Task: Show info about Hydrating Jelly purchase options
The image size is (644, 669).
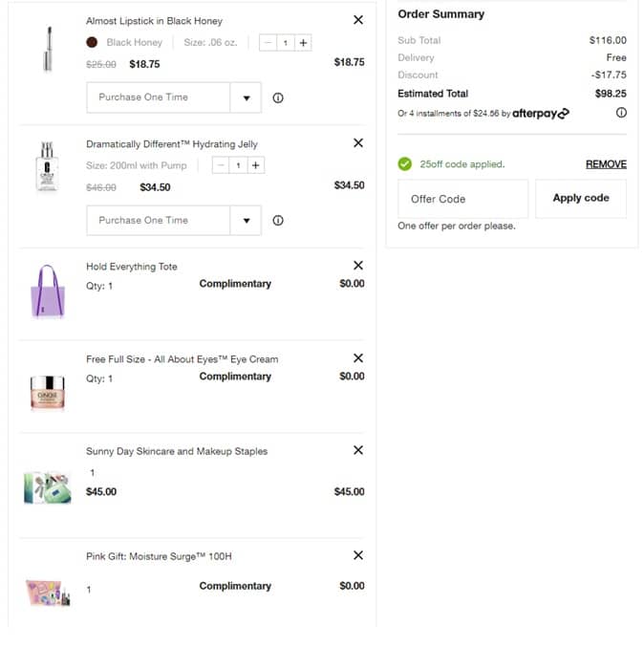Action: point(278,221)
